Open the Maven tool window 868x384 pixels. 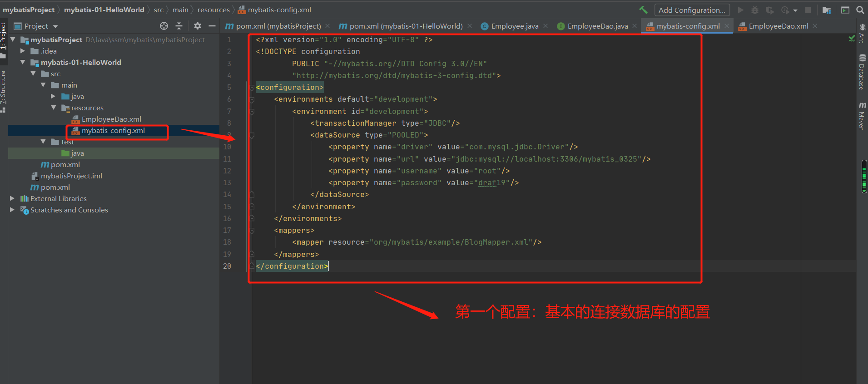862,116
